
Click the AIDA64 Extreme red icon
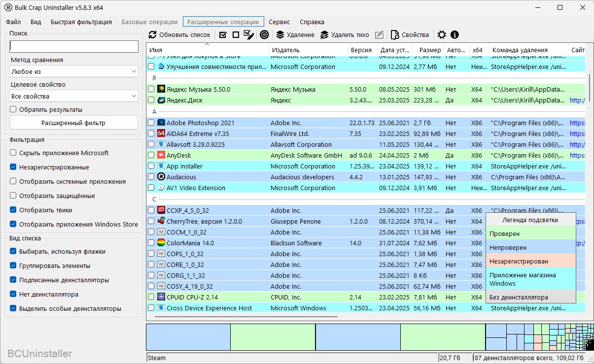pos(161,133)
